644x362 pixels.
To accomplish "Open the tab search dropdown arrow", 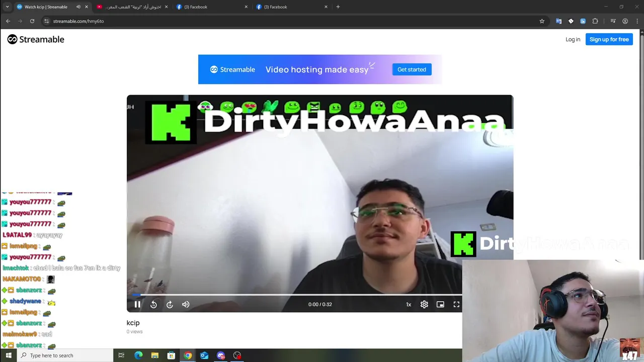I will click(x=7, y=7).
